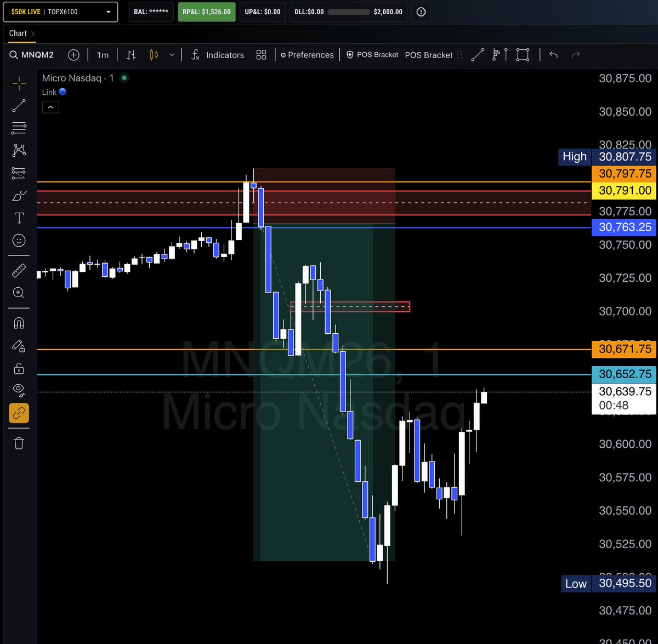Open the alert exclamation icon
The image size is (658, 644).
pyautogui.click(x=421, y=12)
